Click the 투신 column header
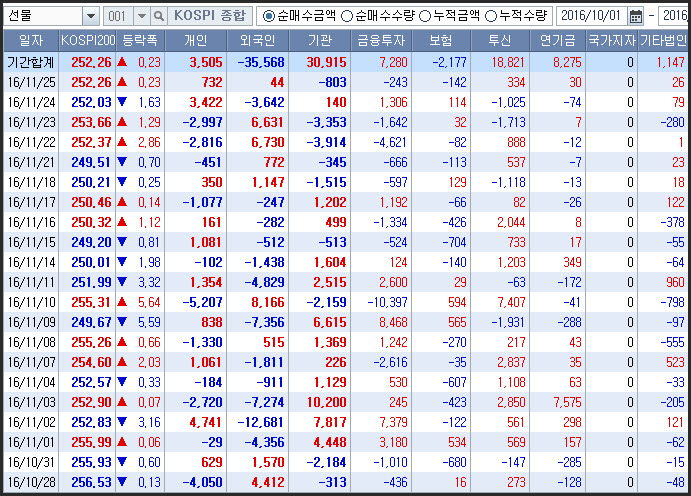This screenshot has height=496, width=691. pos(500,41)
